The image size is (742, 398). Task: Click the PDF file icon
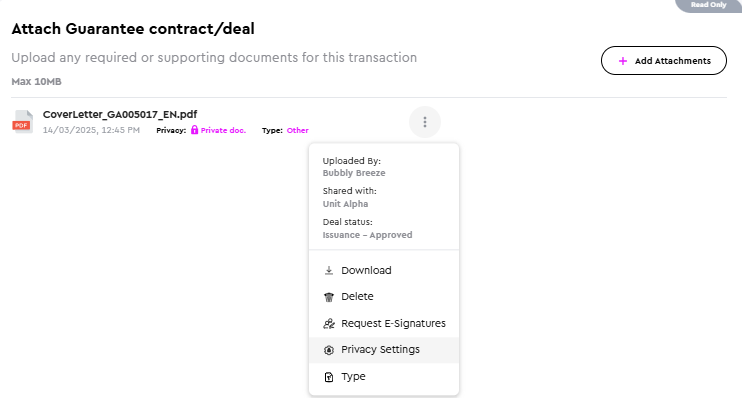point(22,122)
